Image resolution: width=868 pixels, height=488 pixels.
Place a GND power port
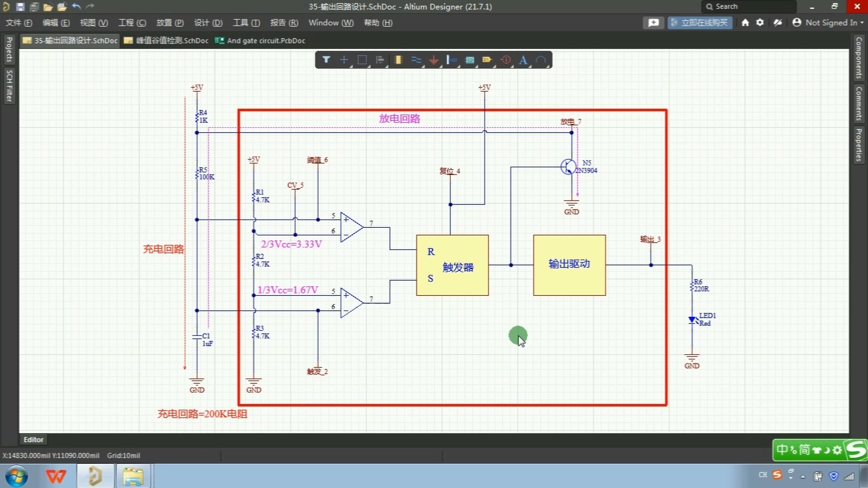tap(434, 60)
